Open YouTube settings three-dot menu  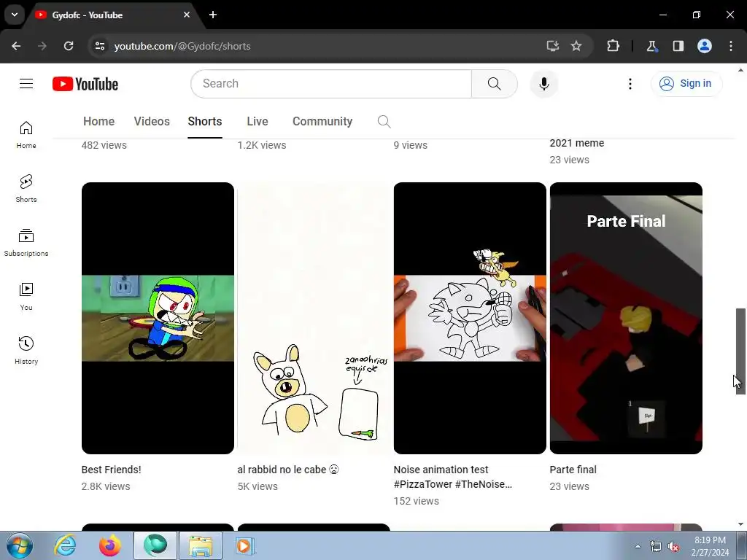(x=630, y=84)
